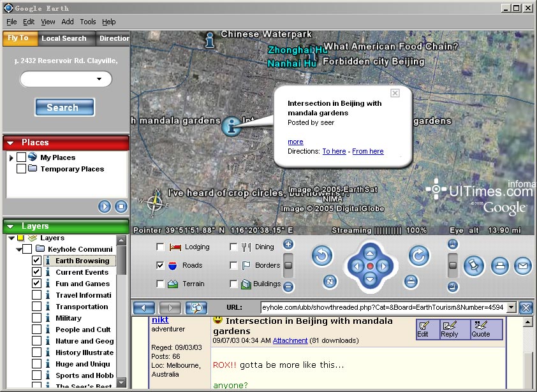Uncheck the Roads checkbox
The width and height of the screenshot is (537, 392).
click(x=160, y=265)
